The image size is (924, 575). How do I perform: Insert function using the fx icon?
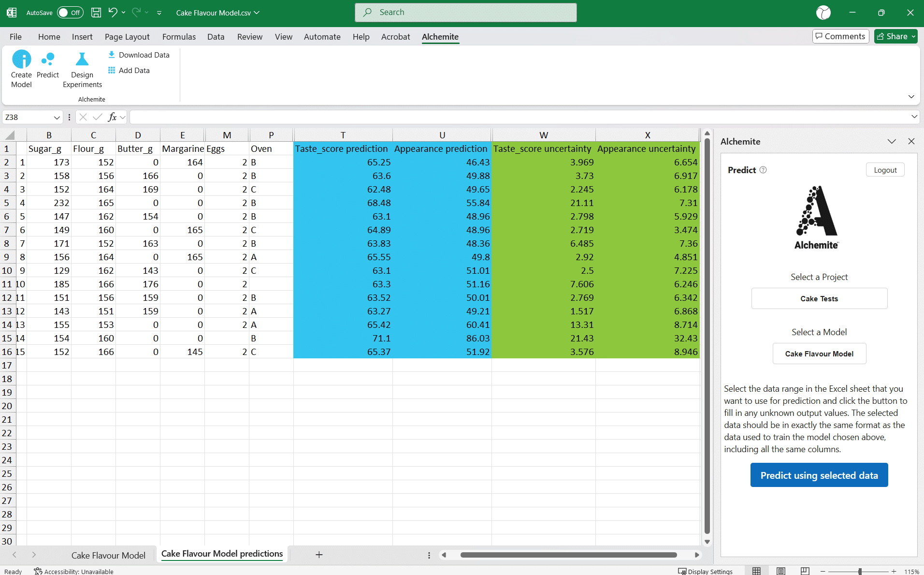112,117
